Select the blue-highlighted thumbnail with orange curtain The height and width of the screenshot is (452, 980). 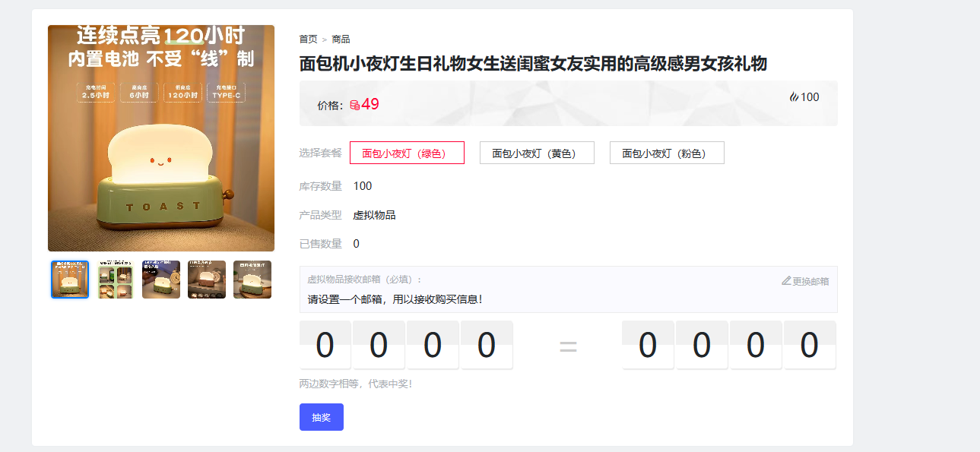coord(70,280)
